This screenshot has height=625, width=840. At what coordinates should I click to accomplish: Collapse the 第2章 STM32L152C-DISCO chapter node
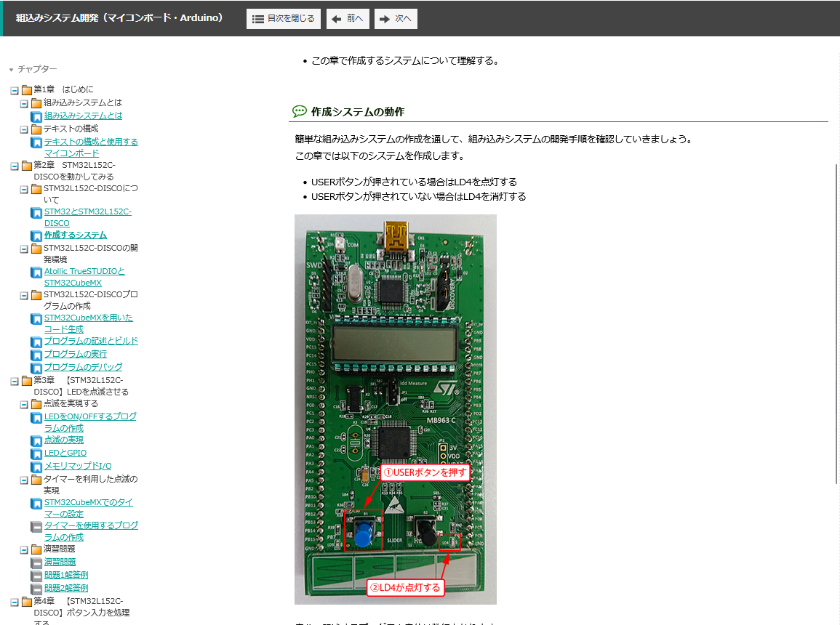[15, 166]
